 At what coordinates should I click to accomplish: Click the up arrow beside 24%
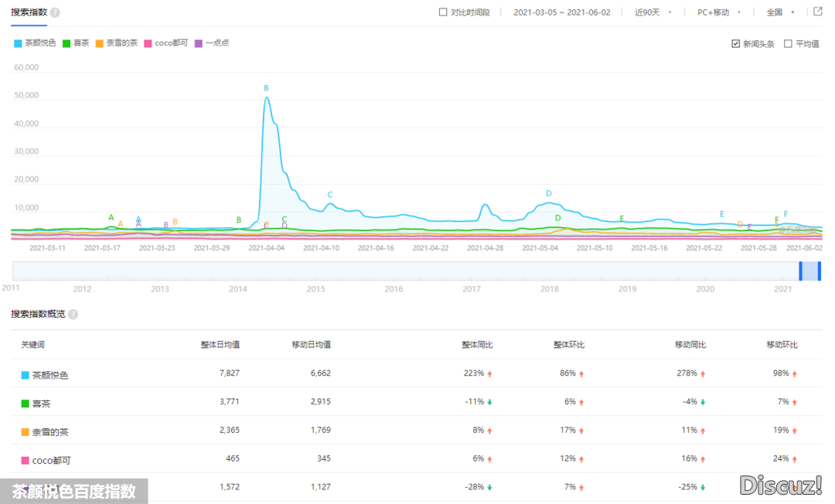[x=795, y=458]
